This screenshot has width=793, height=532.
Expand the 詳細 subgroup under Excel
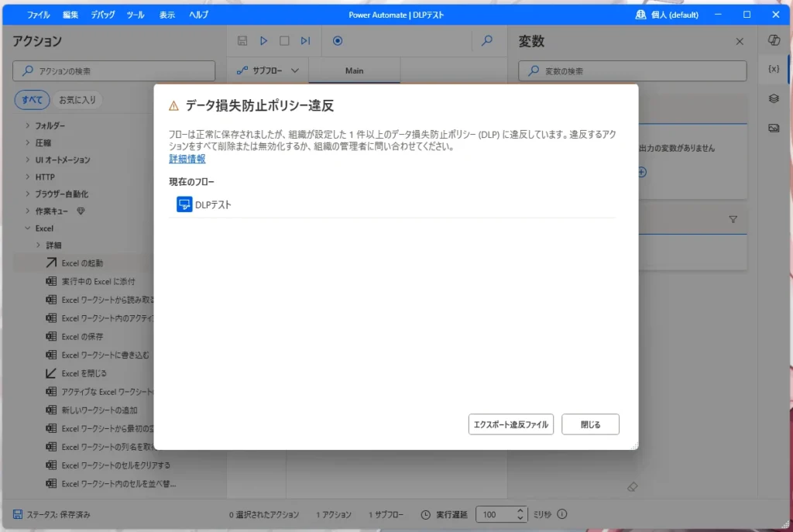[x=39, y=245]
